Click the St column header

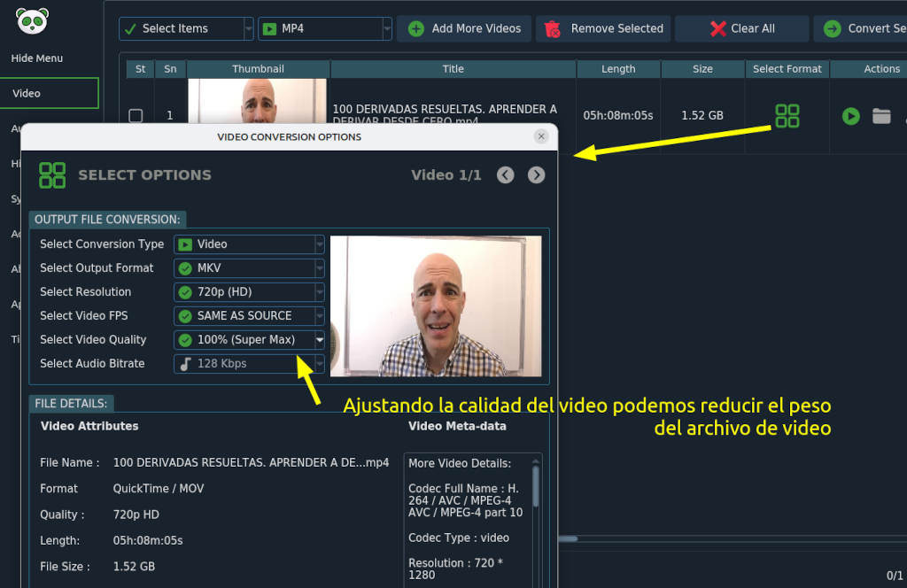coord(140,69)
